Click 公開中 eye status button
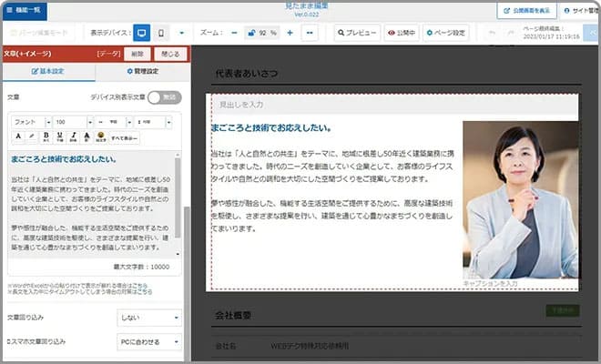Image resolution: width=601 pixels, height=364 pixels. (402, 33)
